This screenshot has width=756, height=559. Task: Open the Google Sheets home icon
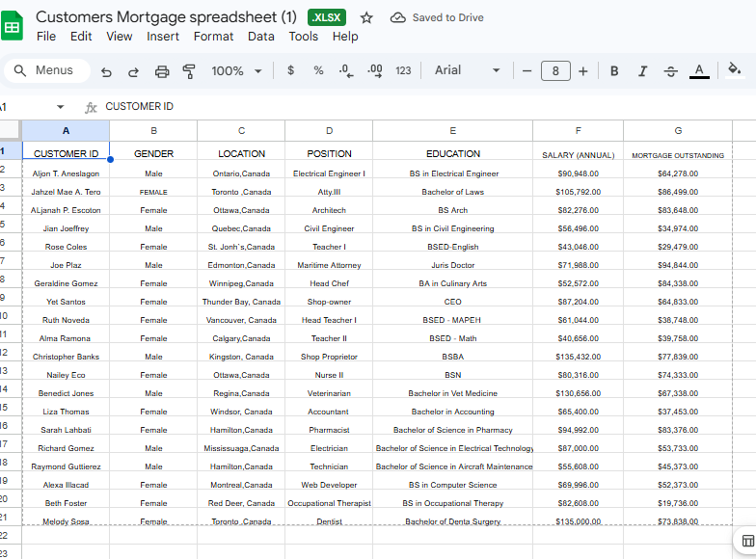[x=12, y=26]
